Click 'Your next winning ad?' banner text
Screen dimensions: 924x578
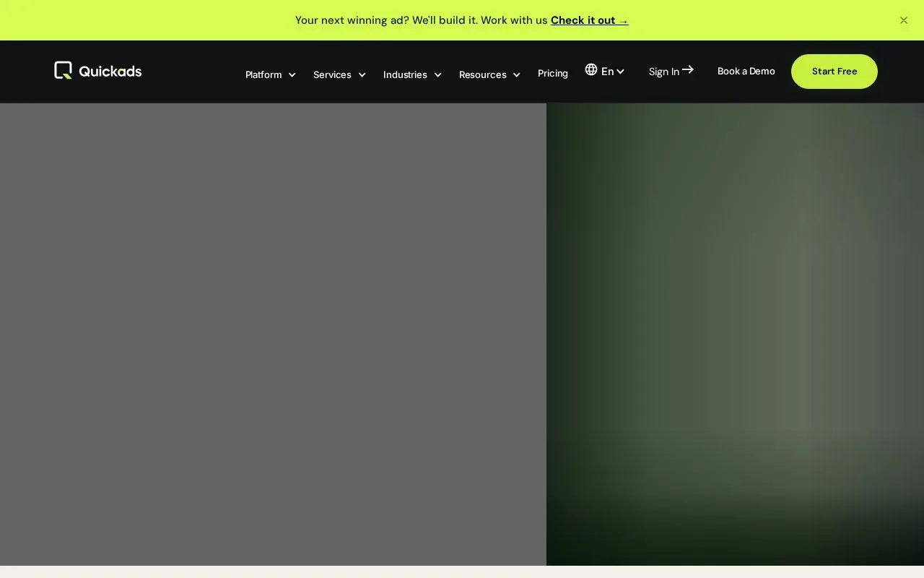352,20
